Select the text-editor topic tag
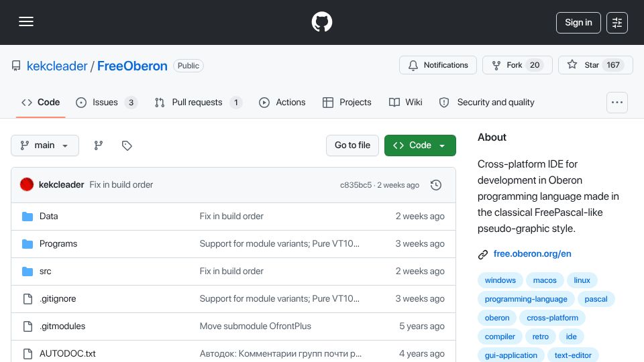This screenshot has height=362, width=644. [x=572, y=355]
